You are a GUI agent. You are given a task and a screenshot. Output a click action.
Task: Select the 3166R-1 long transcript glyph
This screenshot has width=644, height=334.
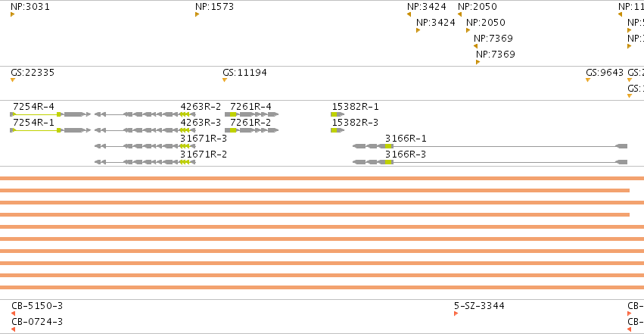point(490,146)
